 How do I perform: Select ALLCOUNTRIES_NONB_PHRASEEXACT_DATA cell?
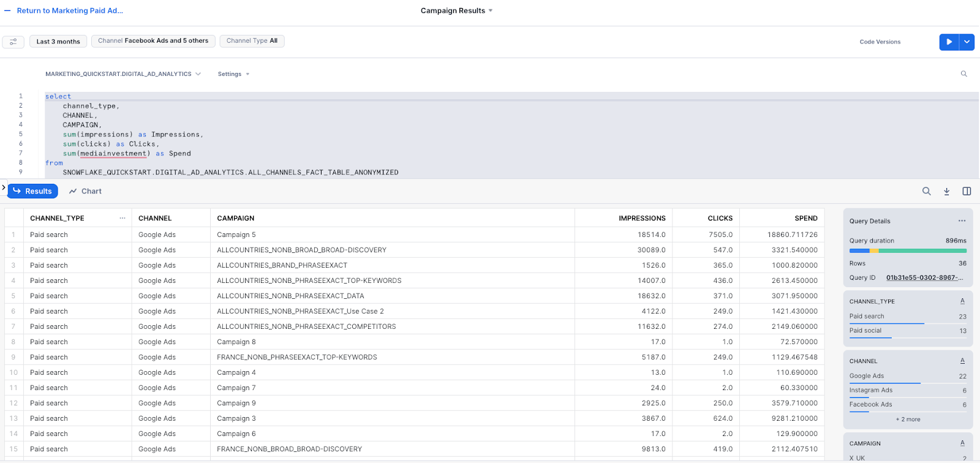coord(392,296)
